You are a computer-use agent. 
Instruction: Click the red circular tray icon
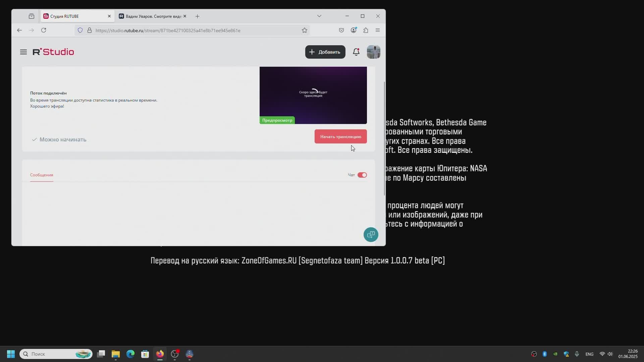coord(534,354)
